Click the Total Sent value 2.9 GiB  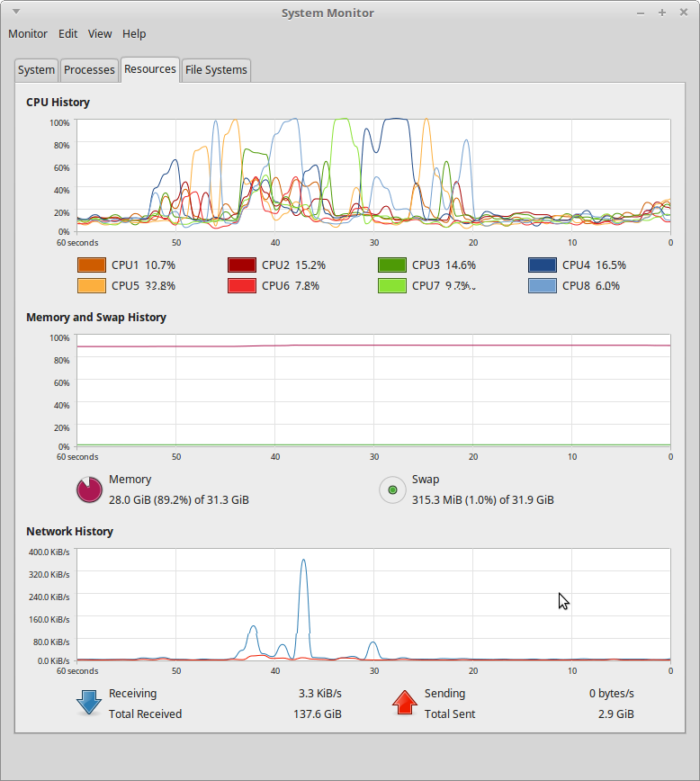point(615,714)
